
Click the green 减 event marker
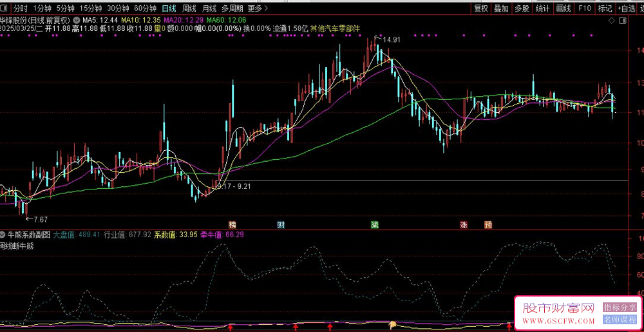tap(374, 225)
